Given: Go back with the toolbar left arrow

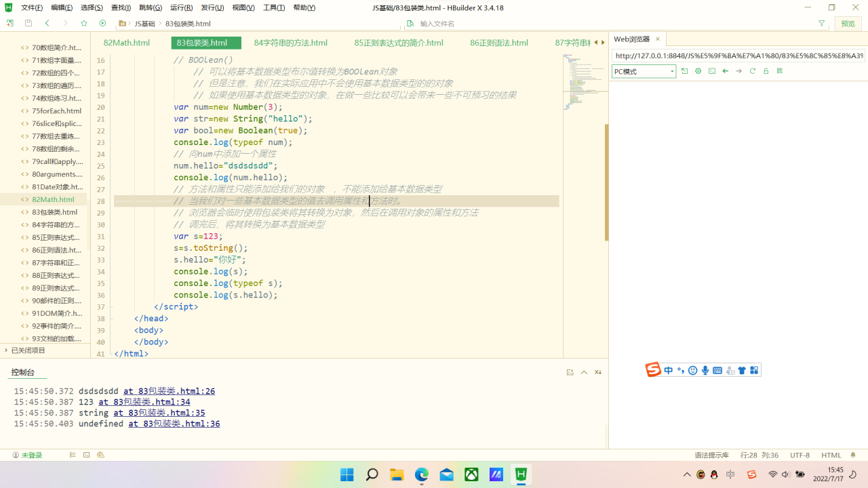Looking at the screenshot, I should point(47,23).
